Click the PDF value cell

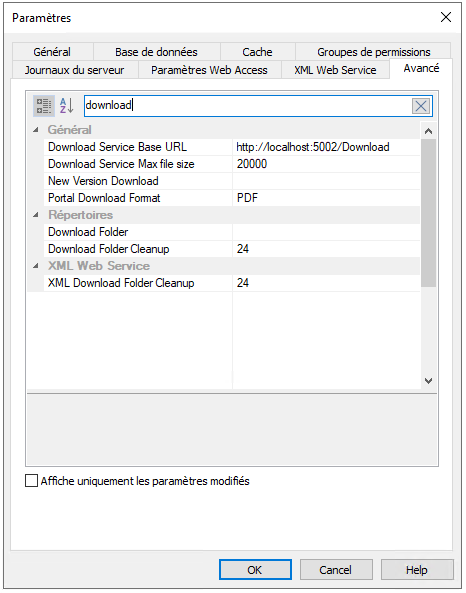326,198
